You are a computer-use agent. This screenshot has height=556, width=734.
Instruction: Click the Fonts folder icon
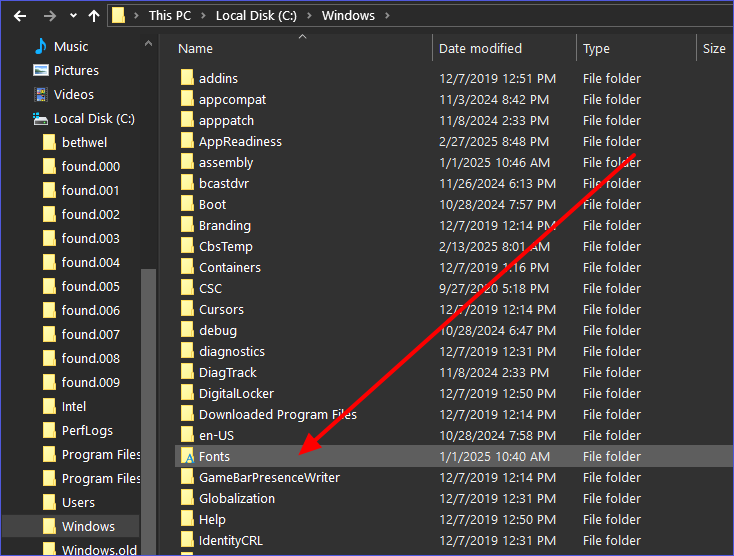click(x=188, y=456)
